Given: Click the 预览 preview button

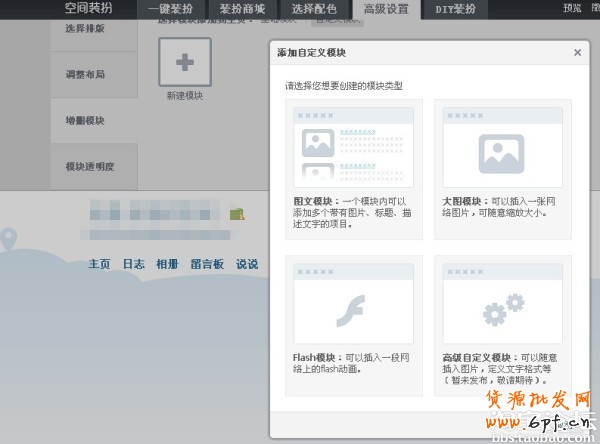Looking at the screenshot, I should coord(572,8).
